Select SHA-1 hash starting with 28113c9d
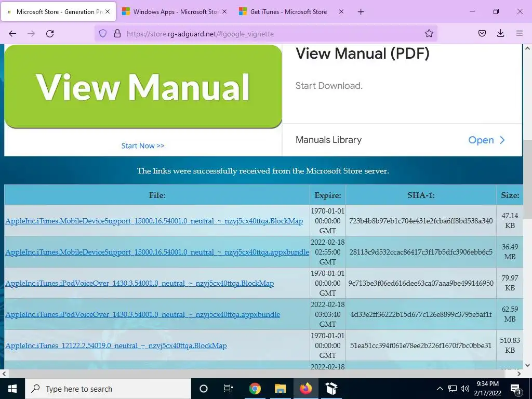Image resolution: width=532 pixels, height=399 pixels. coord(421,252)
